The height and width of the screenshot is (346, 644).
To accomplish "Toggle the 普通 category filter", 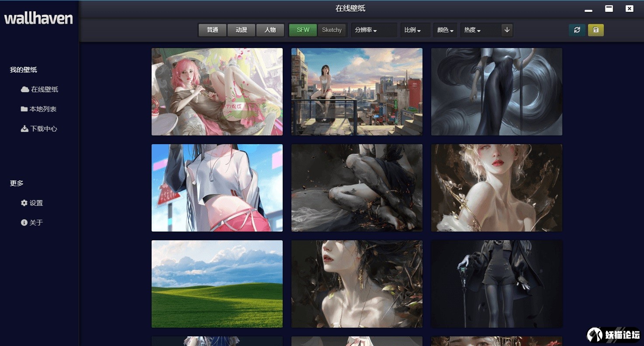I will 213,30.
